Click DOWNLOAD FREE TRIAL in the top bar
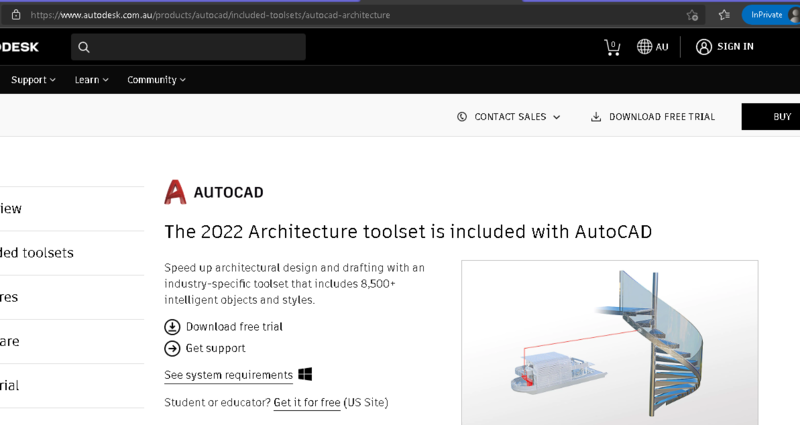 [662, 117]
